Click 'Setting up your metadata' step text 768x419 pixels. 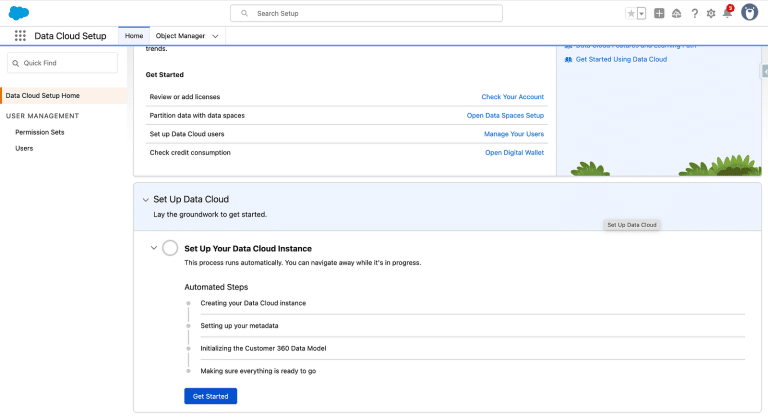click(239, 326)
